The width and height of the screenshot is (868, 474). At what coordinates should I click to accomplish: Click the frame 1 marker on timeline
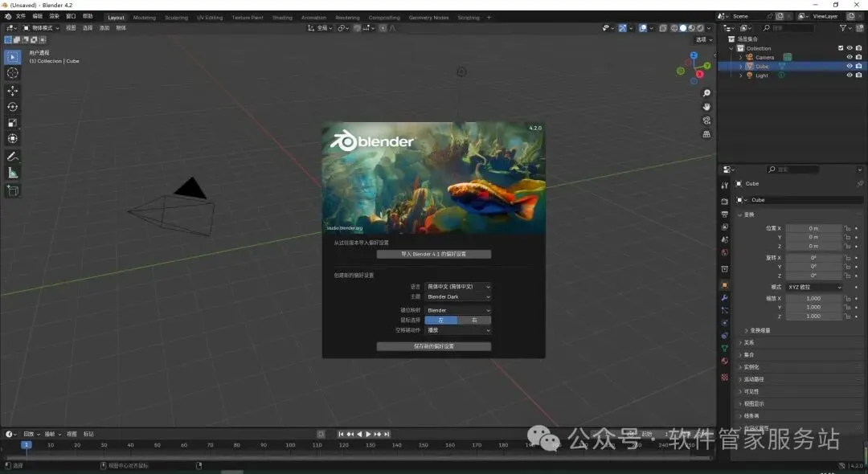click(26, 445)
